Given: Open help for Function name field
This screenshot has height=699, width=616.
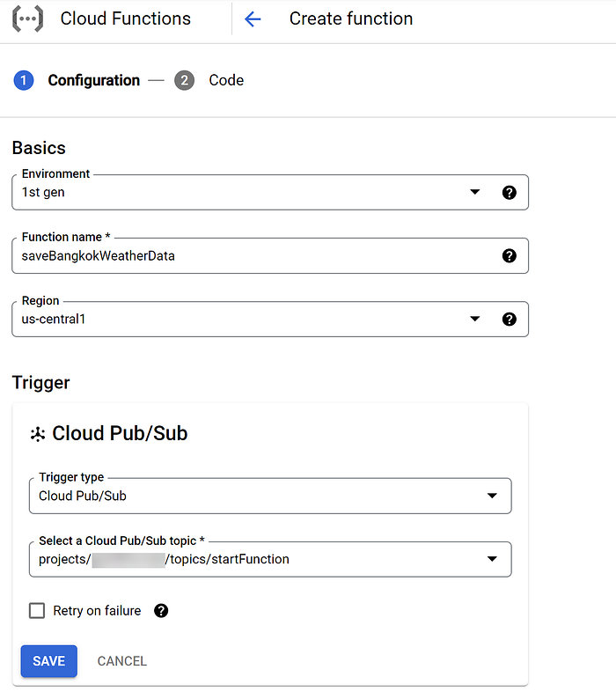Looking at the screenshot, I should pyautogui.click(x=509, y=256).
